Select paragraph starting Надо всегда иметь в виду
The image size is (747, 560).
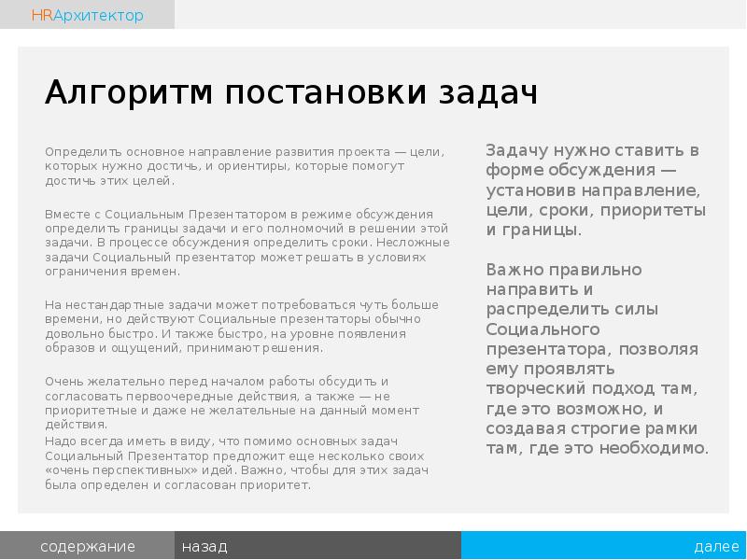point(237,462)
